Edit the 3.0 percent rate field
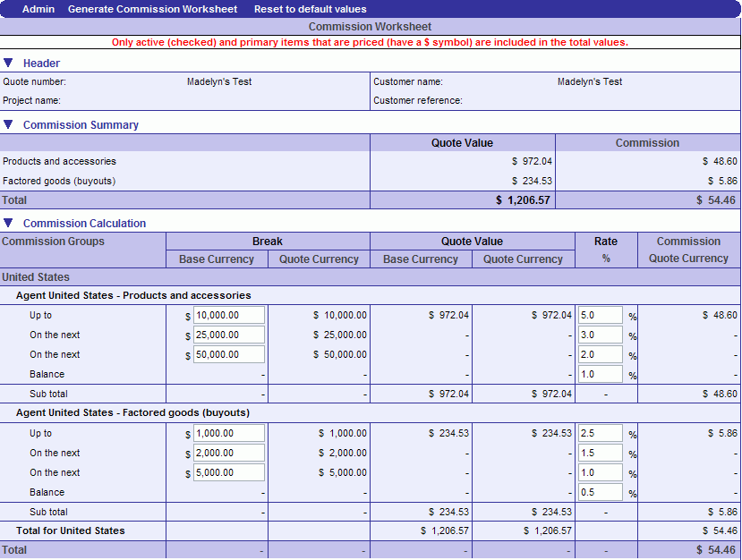Screen dimensions: 742x560 click(600, 335)
